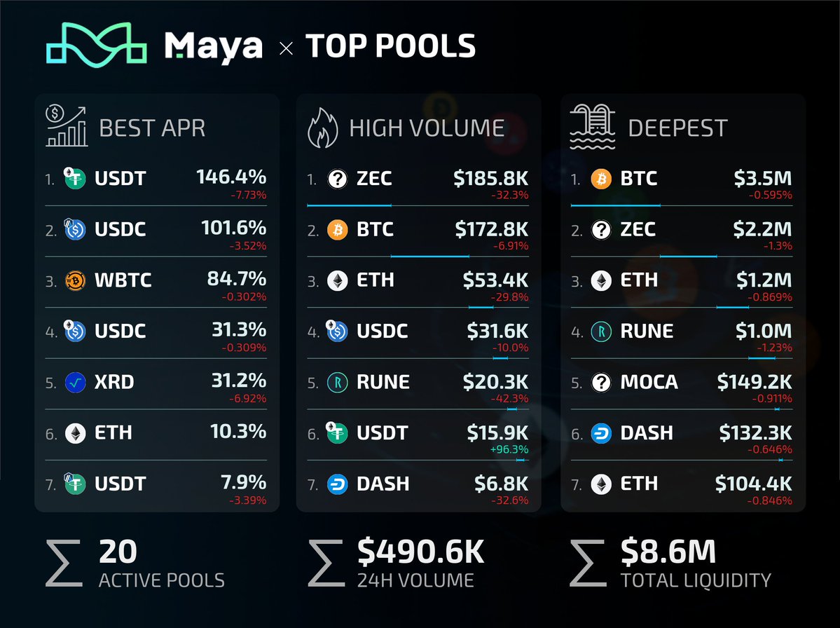
Task: Select the WBTC coin icon
Action: click(75, 280)
